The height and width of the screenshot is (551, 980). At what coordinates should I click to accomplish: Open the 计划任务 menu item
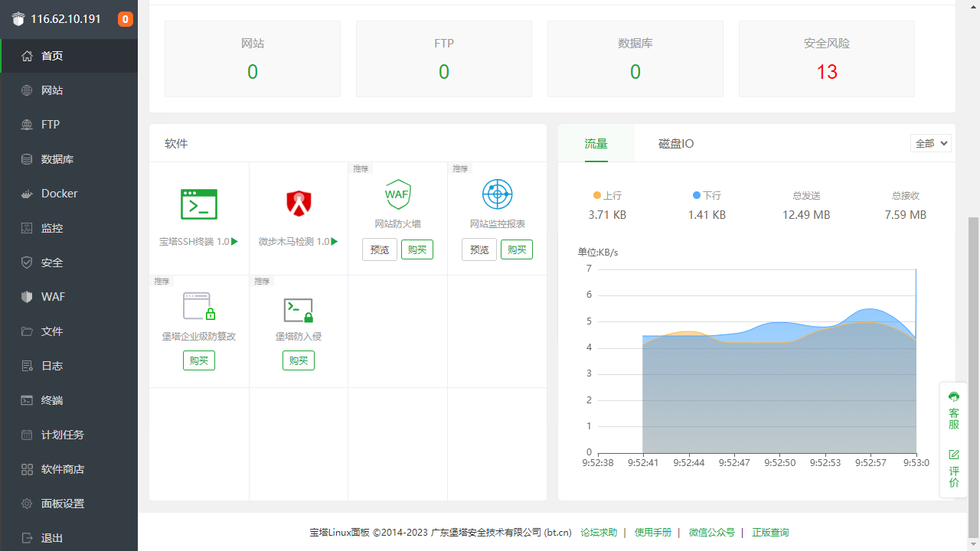(x=69, y=435)
